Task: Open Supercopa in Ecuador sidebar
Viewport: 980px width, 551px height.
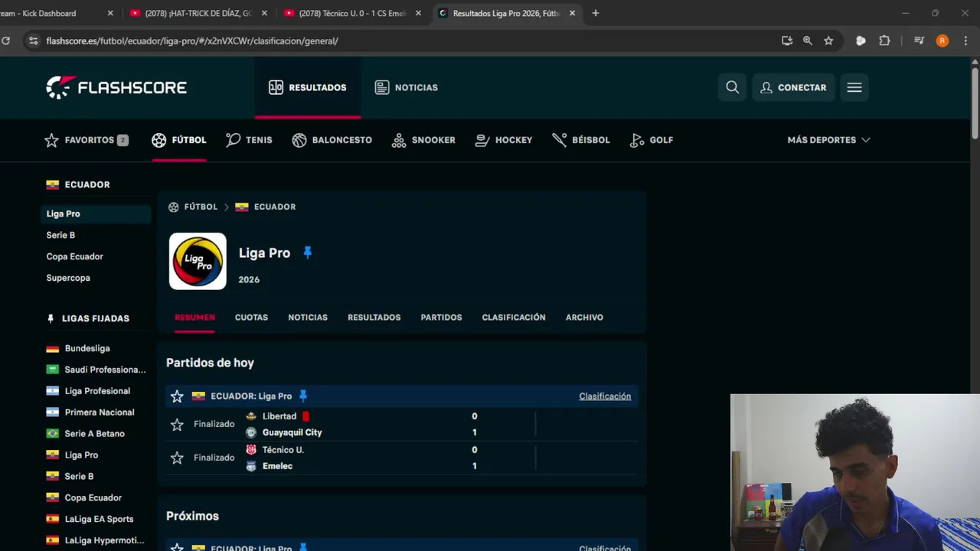Action: point(68,278)
